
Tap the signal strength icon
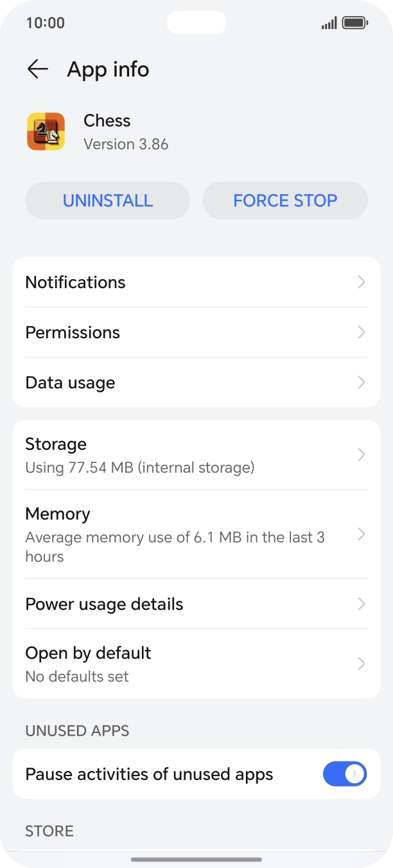329,23
